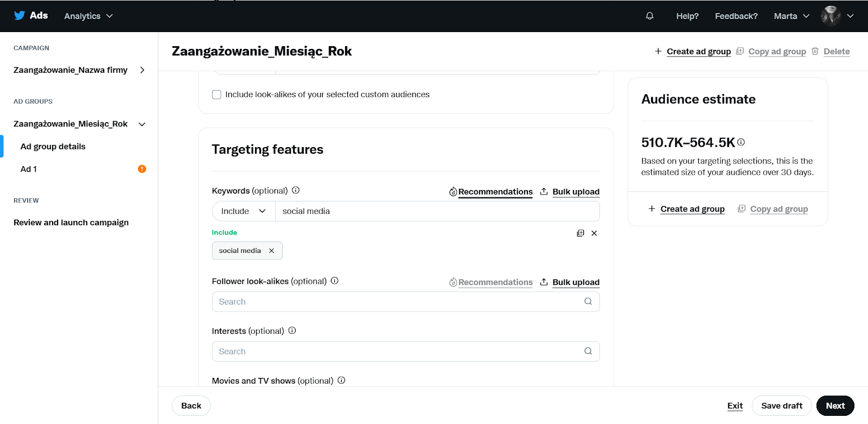868x424 pixels.
Task: Open the Include keyword match dropdown
Action: coord(244,211)
